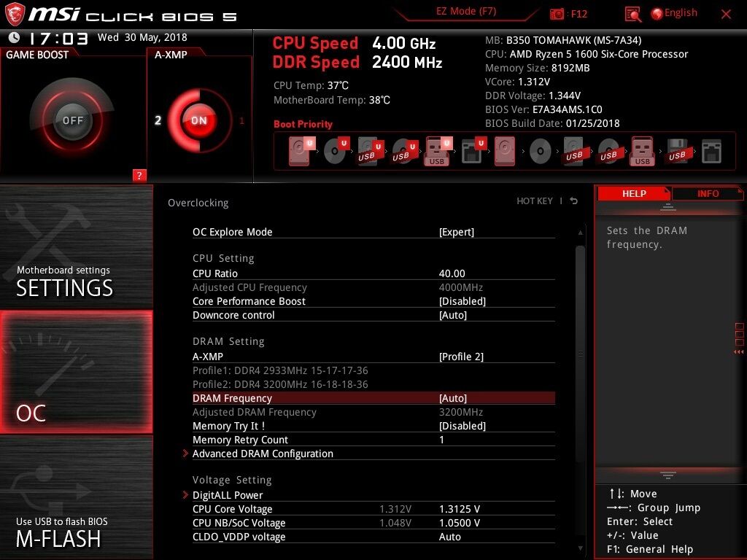Edit the CPU Ratio value 40.00

point(452,273)
